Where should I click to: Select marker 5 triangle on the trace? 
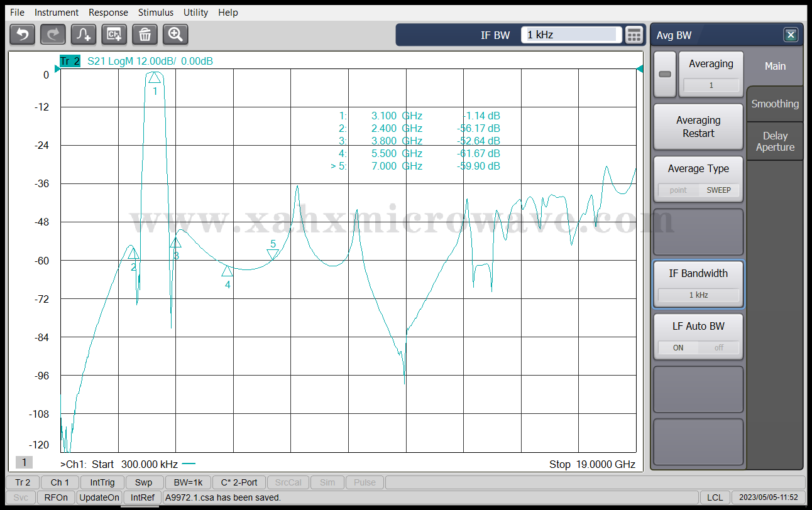(x=273, y=254)
